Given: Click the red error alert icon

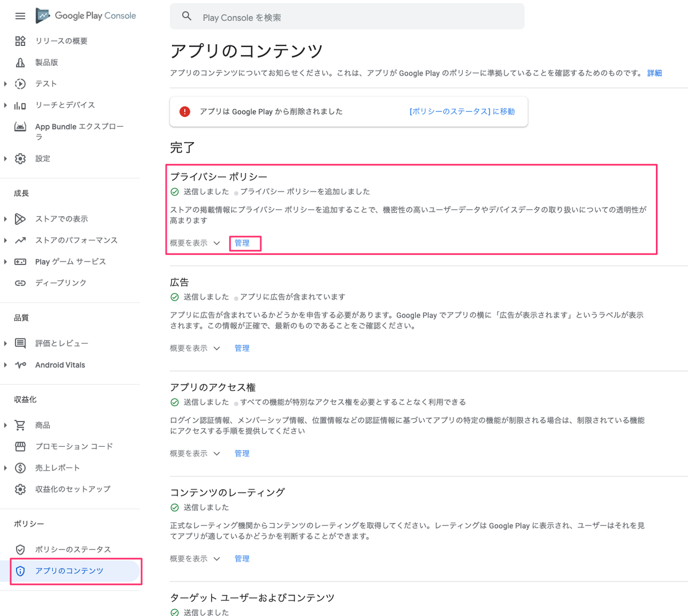Looking at the screenshot, I should coord(185,111).
